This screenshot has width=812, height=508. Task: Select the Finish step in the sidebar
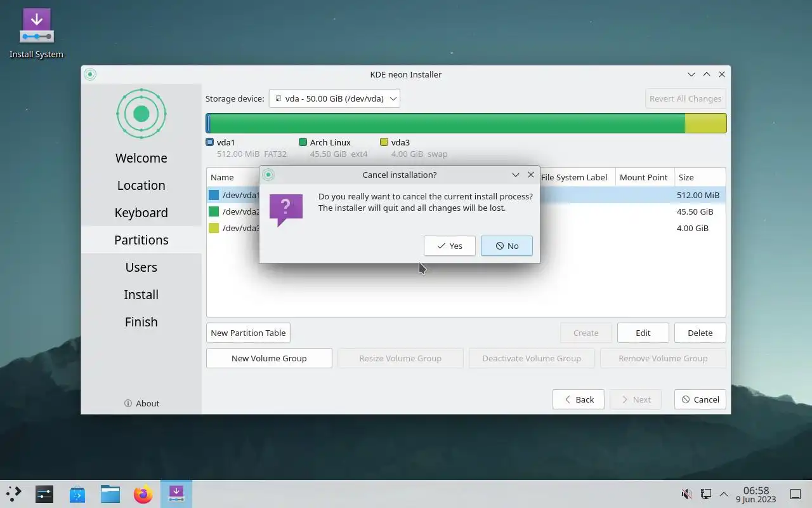coord(141,322)
